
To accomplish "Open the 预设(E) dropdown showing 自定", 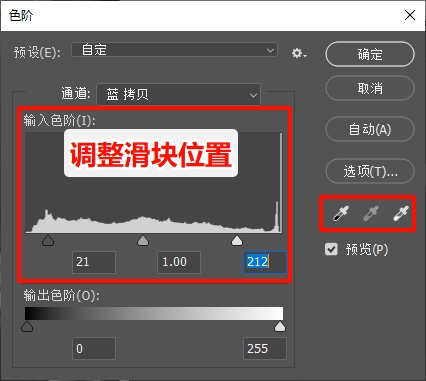I will (x=174, y=50).
